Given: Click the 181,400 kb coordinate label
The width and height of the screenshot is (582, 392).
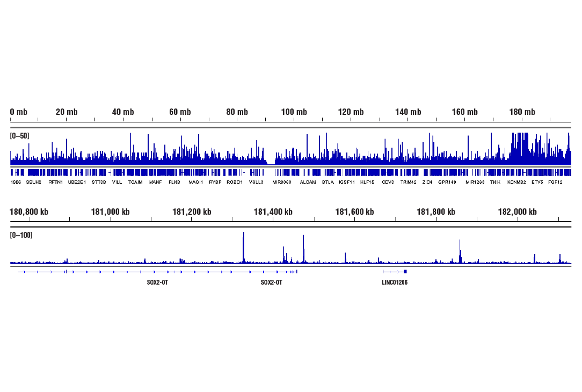Looking at the screenshot, I should 273,212.
